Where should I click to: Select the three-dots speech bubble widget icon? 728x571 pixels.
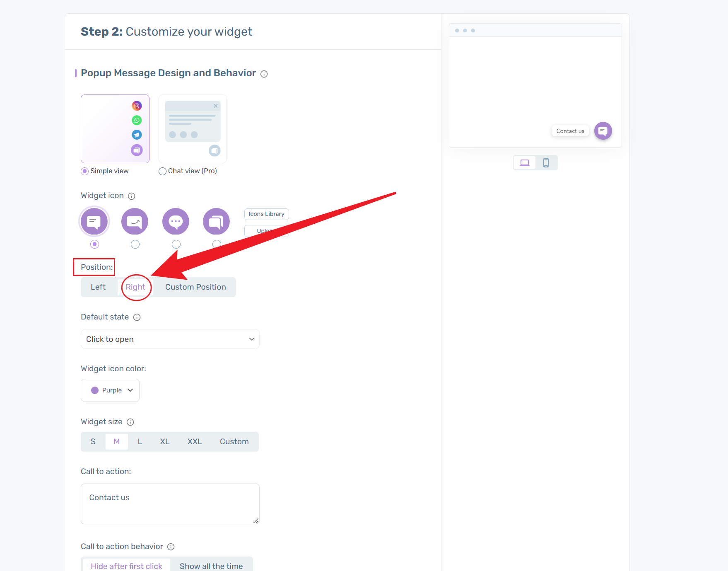pos(176,221)
